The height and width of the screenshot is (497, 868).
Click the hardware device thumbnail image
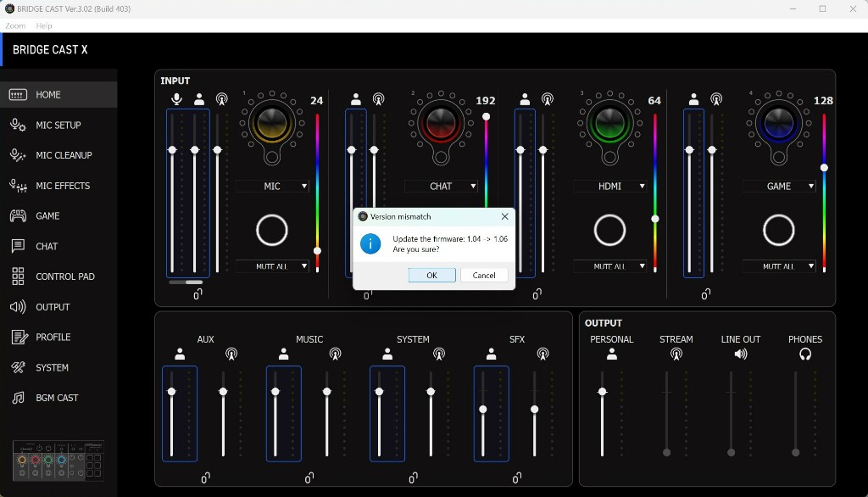(x=58, y=462)
